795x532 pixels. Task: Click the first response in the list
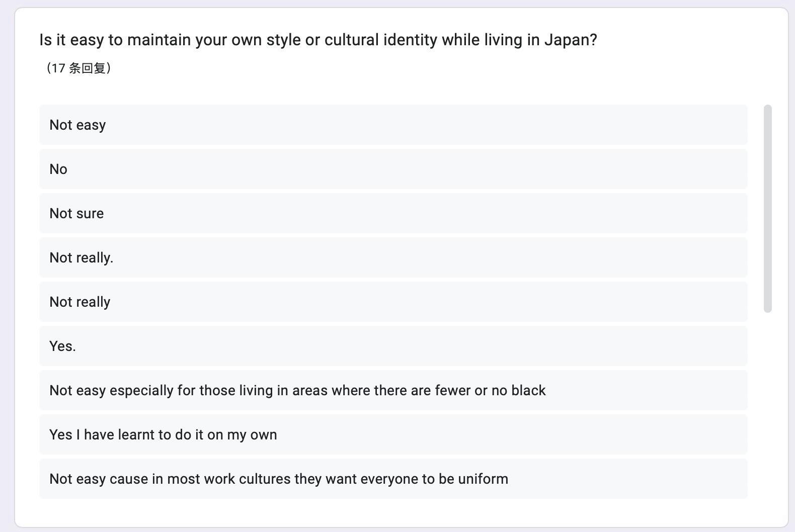[392, 125]
